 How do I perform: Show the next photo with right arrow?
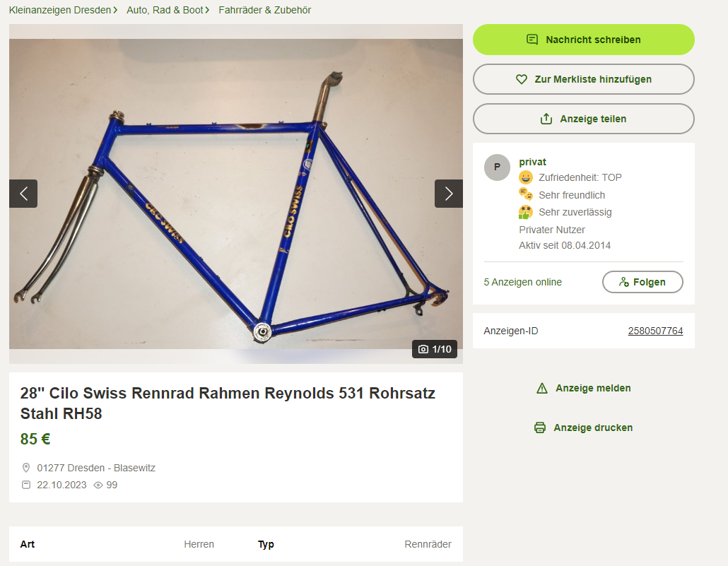(x=449, y=194)
